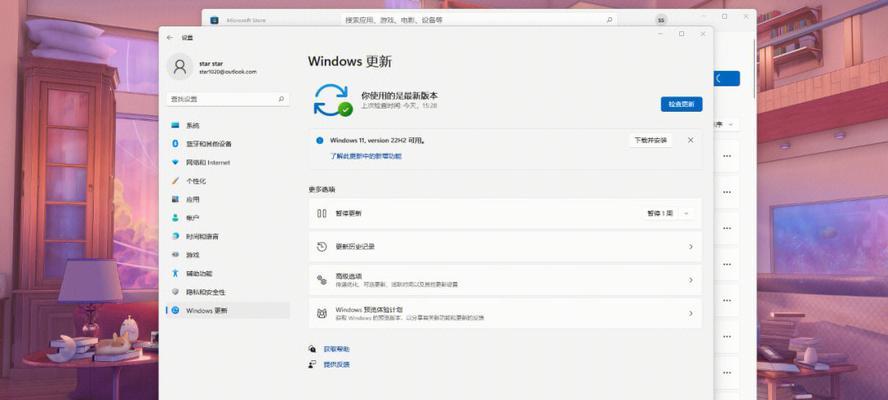Image resolution: width=888 pixels, height=400 pixels.
Task: Open the SS profile avatar in Microsoft Store
Action: pyautogui.click(x=661, y=20)
